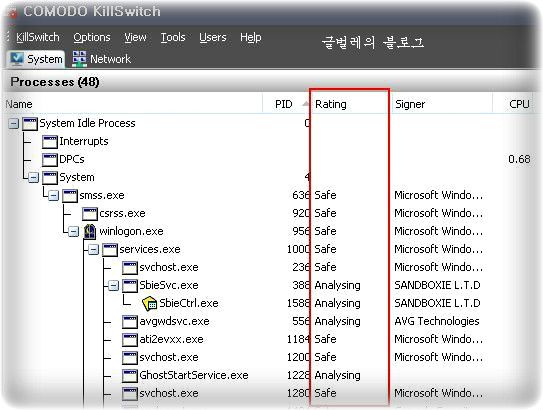Click the Interrupts window icon

point(50,141)
